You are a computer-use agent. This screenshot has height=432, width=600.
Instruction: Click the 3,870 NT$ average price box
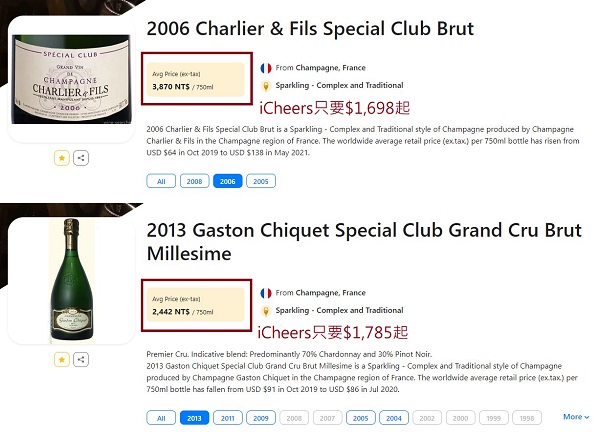195,80
